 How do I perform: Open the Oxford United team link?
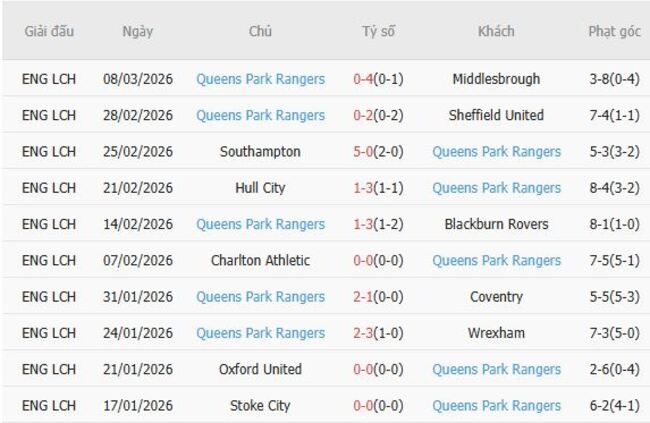261,369
